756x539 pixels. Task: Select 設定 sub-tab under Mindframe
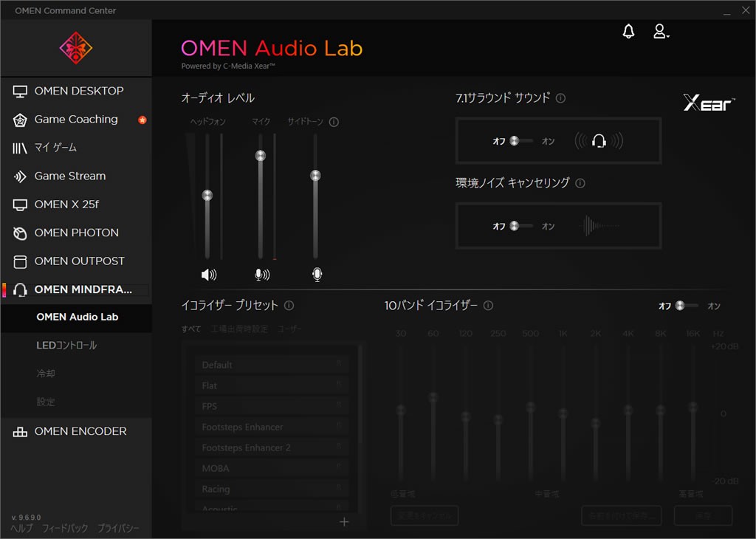(x=46, y=402)
